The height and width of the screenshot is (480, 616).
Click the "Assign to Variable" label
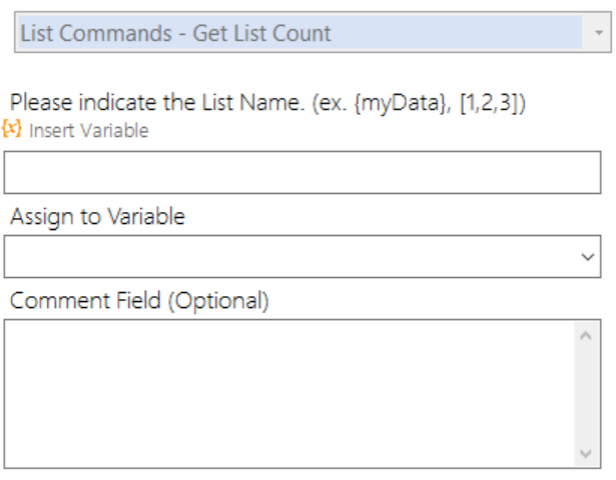pos(98,217)
